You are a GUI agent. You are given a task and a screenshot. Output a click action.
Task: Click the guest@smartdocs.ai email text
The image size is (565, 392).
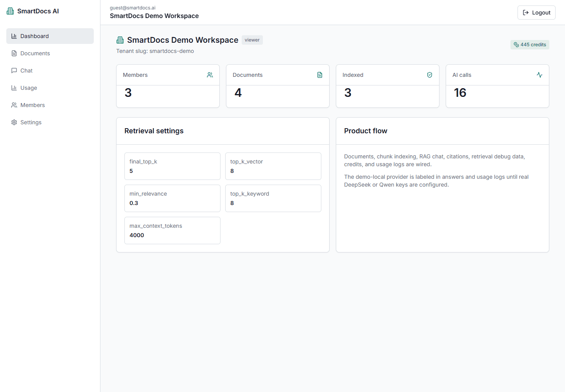click(133, 8)
